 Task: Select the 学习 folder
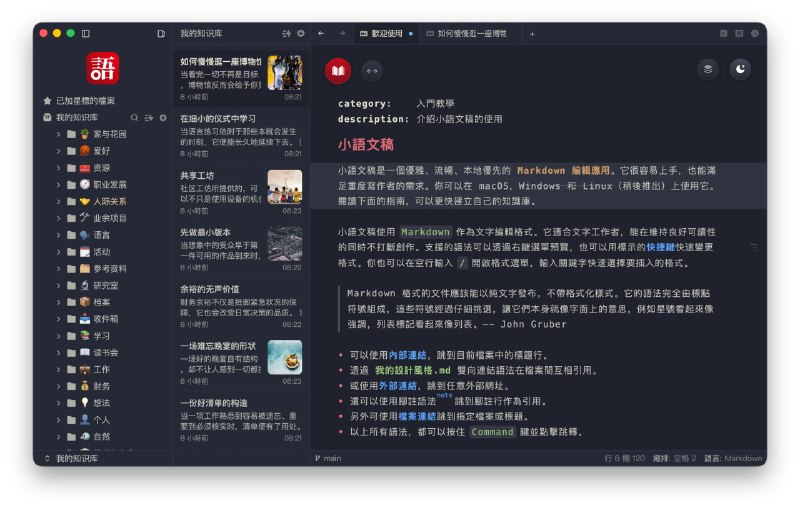click(102, 336)
